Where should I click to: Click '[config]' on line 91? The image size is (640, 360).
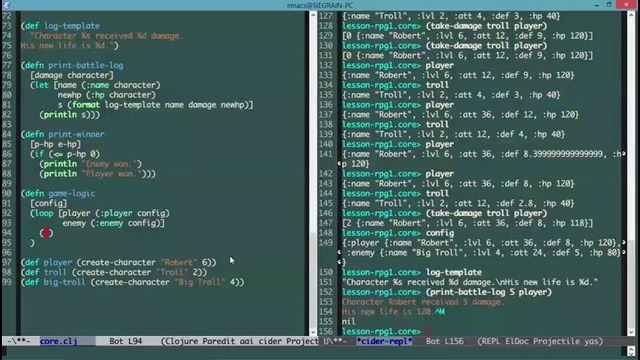tap(49, 203)
